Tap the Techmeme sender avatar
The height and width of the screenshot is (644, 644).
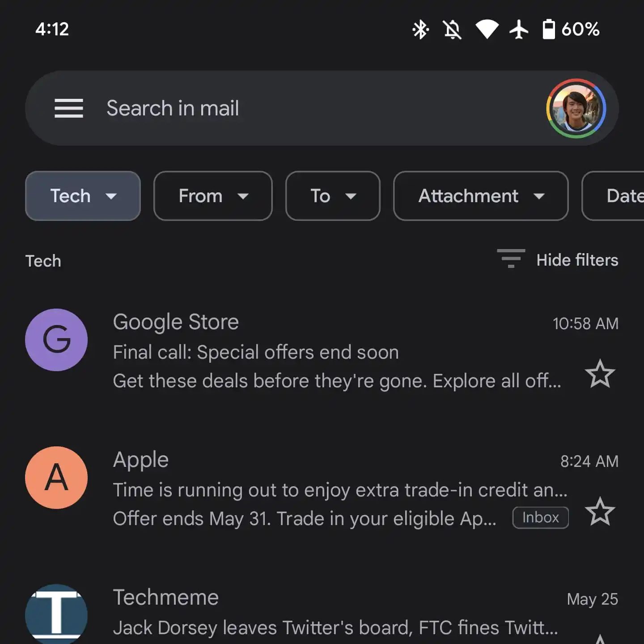pyautogui.click(x=56, y=614)
